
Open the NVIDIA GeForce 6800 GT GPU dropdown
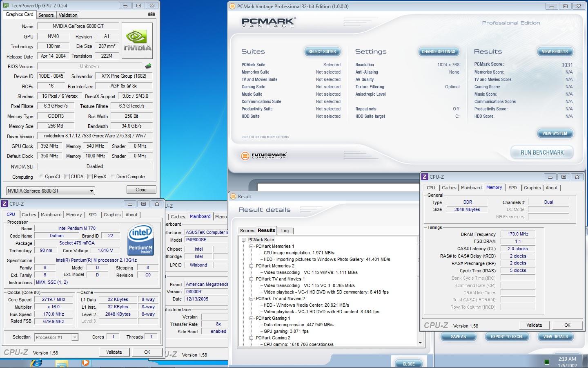click(51, 191)
